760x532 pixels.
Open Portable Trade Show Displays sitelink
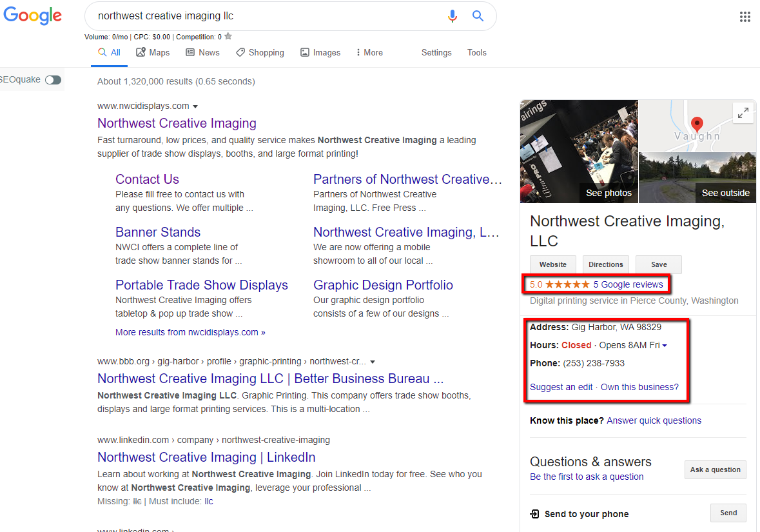pyautogui.click(x=201, y=285)
